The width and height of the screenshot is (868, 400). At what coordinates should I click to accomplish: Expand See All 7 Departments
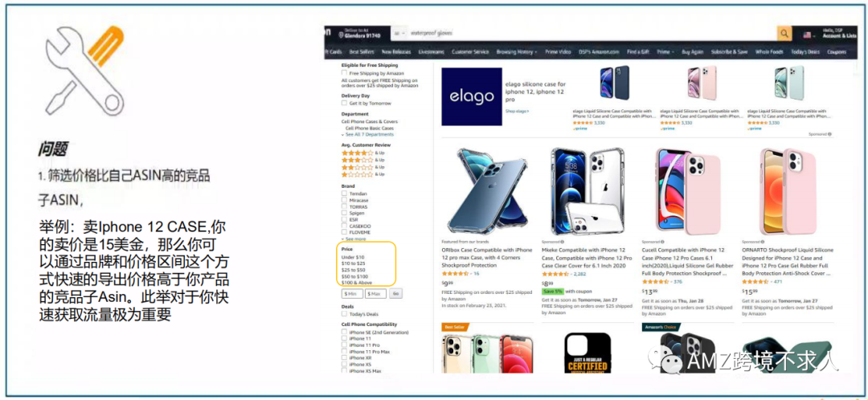(368, 134)
